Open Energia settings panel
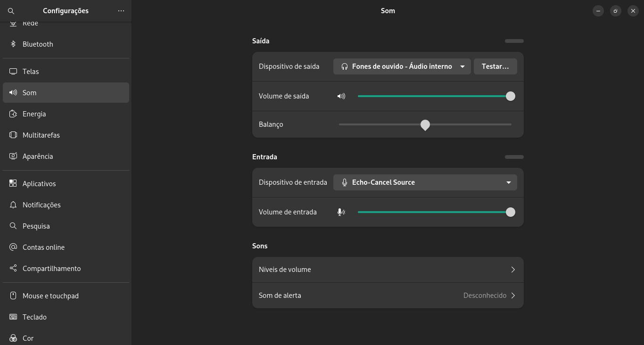This screenshot has width=644, height=345. (x=66, y=114)
